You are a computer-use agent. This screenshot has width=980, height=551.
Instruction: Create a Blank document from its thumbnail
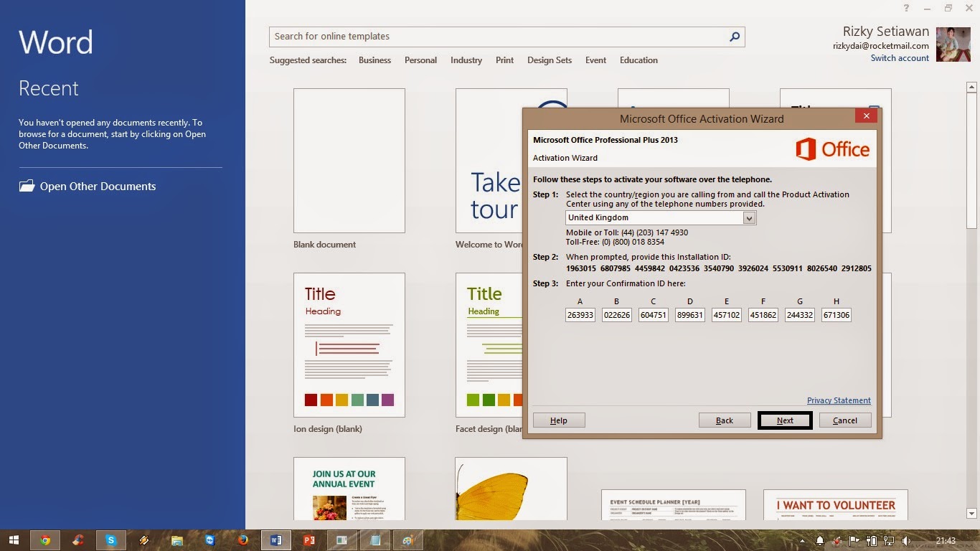click(x=349, y=161)
